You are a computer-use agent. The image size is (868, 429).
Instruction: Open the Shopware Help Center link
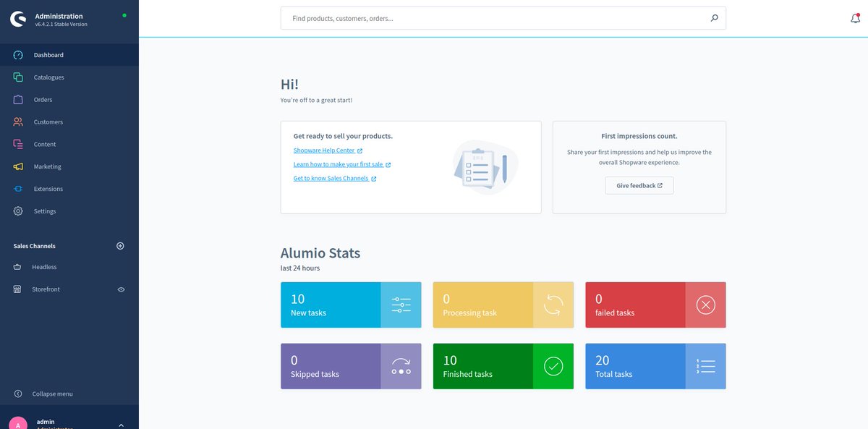tap(328, 150)
